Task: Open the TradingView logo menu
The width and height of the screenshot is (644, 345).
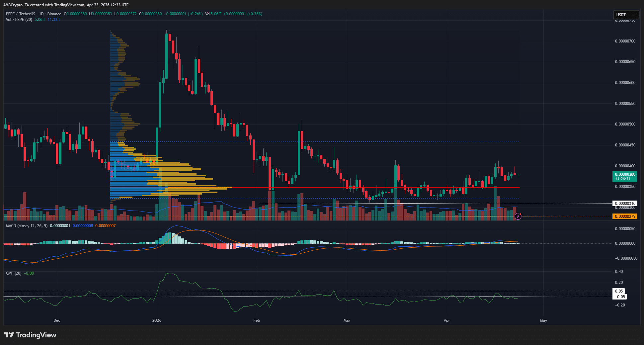Action: pyautogui.click(x=30, y=335)
